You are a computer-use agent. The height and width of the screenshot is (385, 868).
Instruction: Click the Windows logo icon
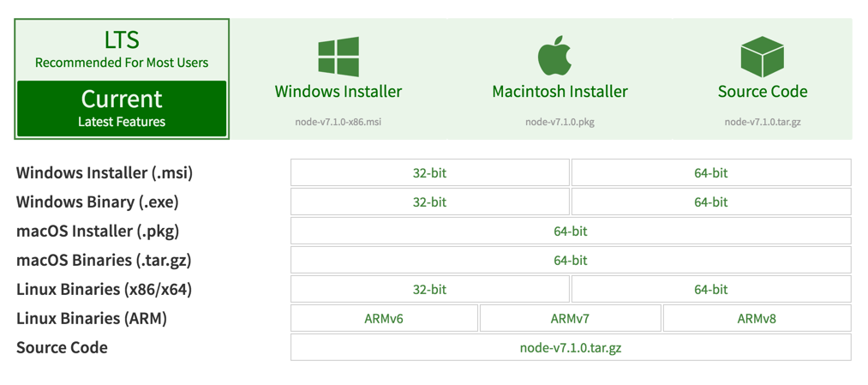[338, 57]
